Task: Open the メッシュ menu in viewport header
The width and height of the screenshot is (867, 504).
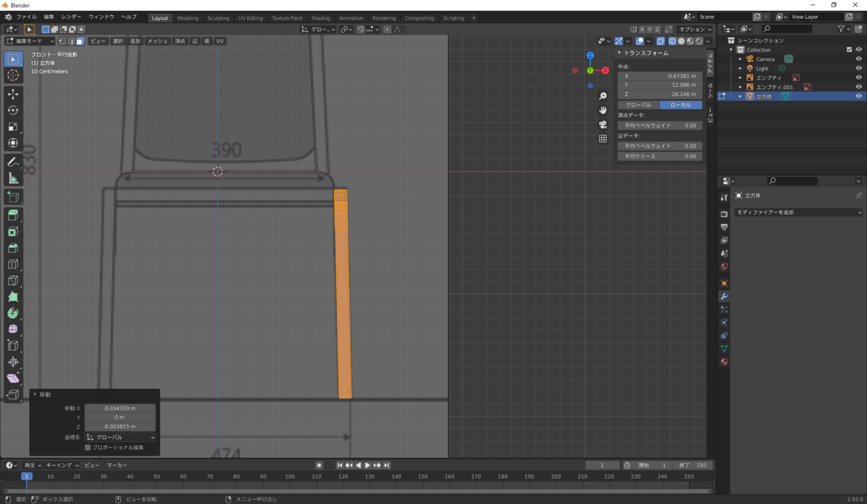Action: 158,41
